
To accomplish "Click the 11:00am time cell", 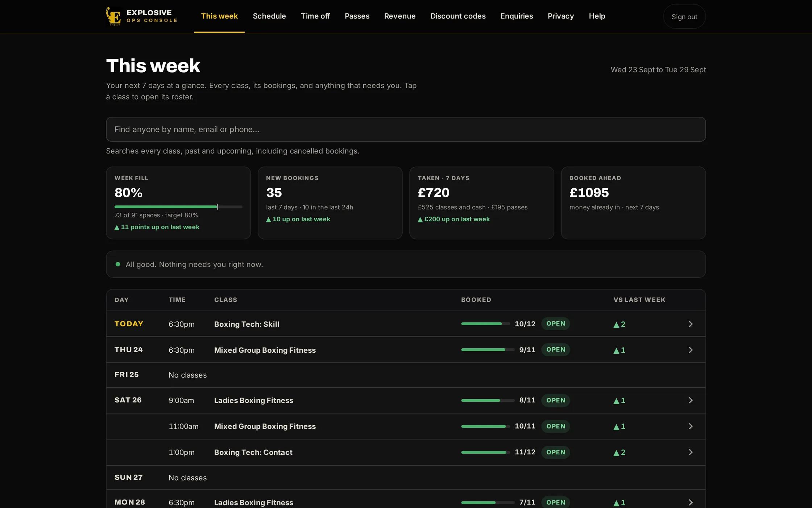I will (x=183, y=426).
